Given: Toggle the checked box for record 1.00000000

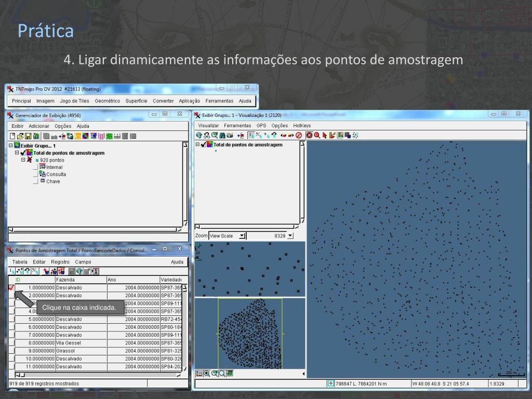Looking at the screenshot, I should pos(11,288).
